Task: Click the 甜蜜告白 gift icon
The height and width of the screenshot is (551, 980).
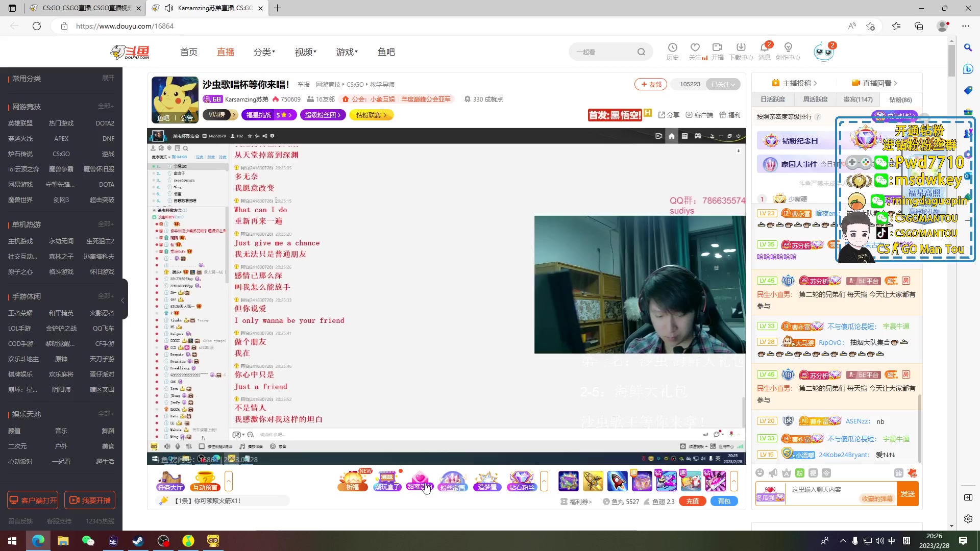Action: coord(420,480)
